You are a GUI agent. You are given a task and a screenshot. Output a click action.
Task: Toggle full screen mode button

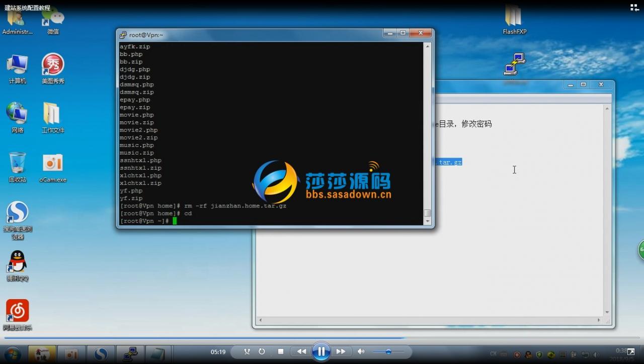tap(631, 351)
